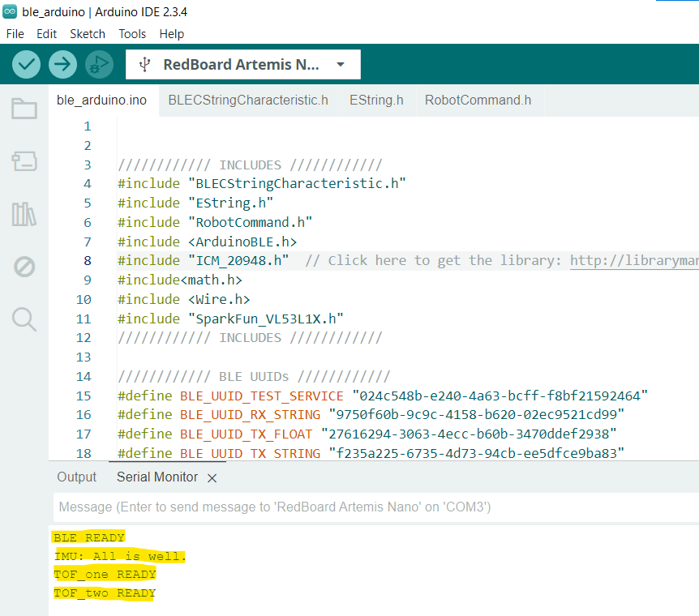
Task: Click the #include<math.h> line
Action: pyautogui.click(x=180, y=280)
